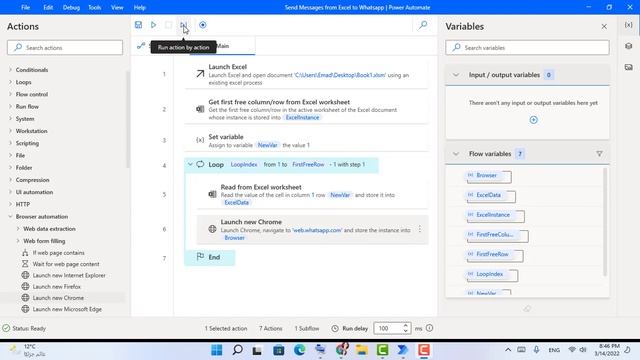Open more options for Launch new Chrome step

click(420, 229)
